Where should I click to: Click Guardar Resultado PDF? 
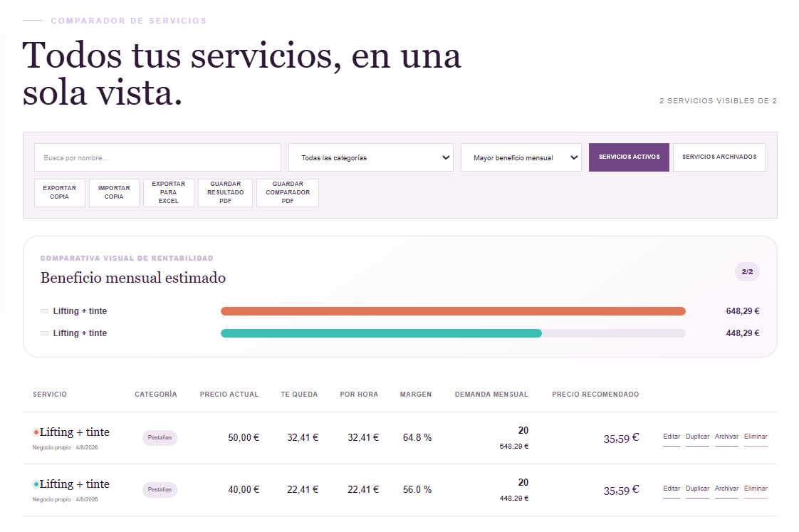[225, 192]
